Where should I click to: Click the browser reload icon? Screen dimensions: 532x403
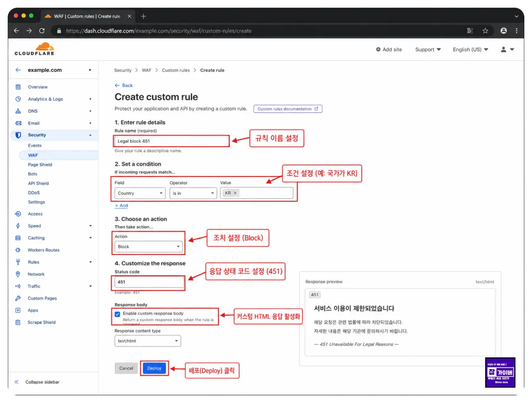[x=42, y=31]
